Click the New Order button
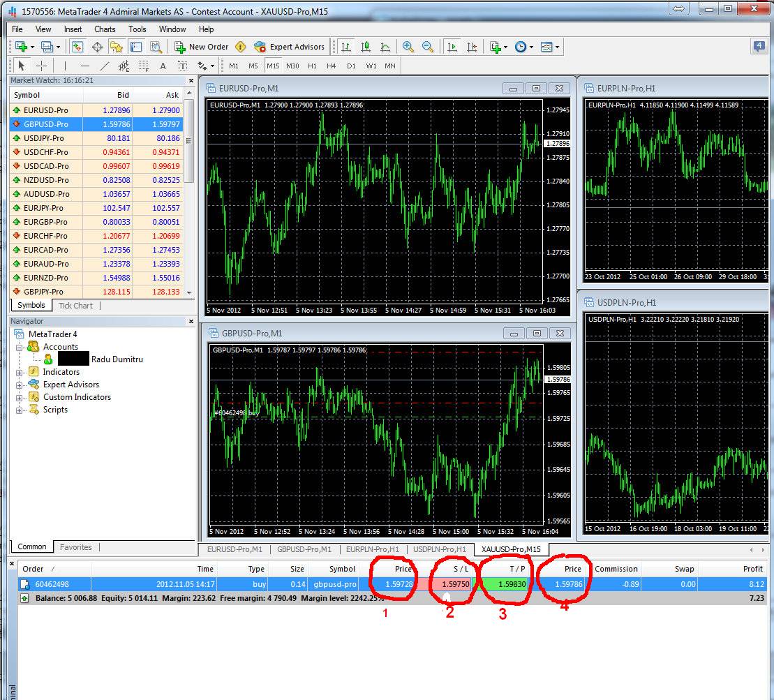 (x=202, y=47)
